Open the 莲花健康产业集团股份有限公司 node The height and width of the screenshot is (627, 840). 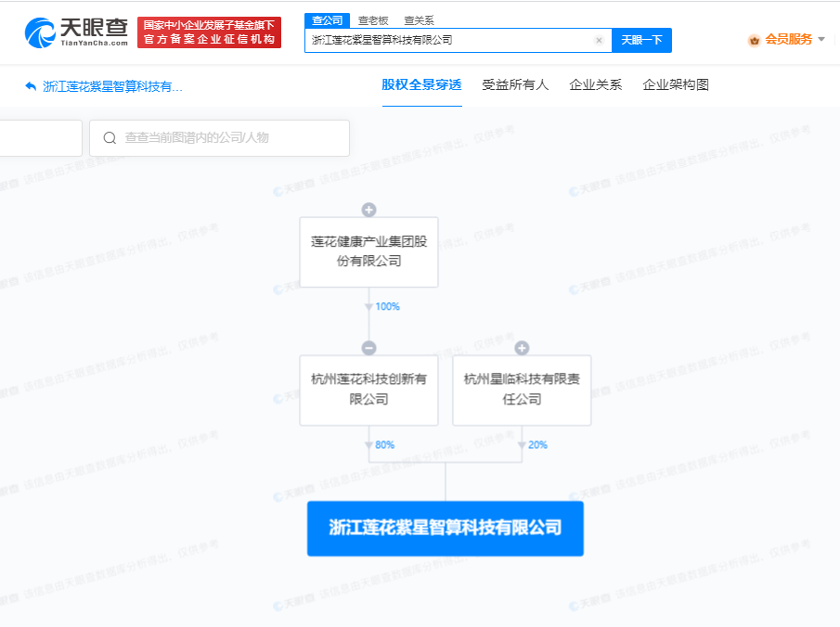368,251
